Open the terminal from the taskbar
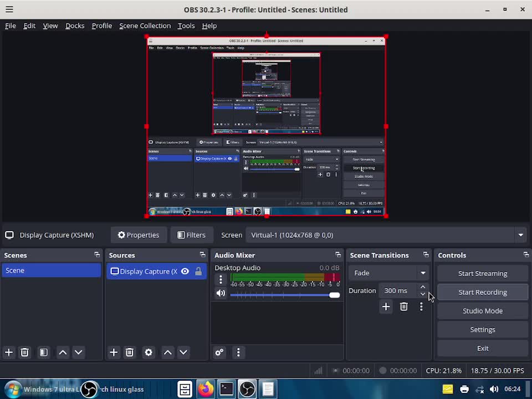 tap(226, 389)
